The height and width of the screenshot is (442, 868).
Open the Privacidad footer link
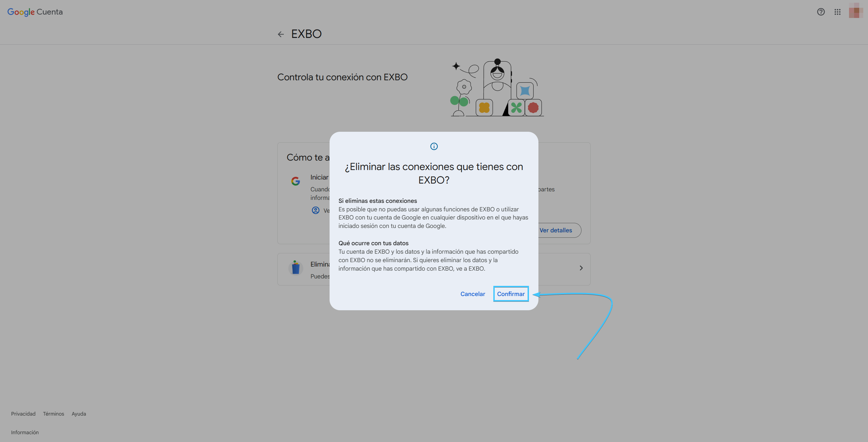tap(23, 414)
